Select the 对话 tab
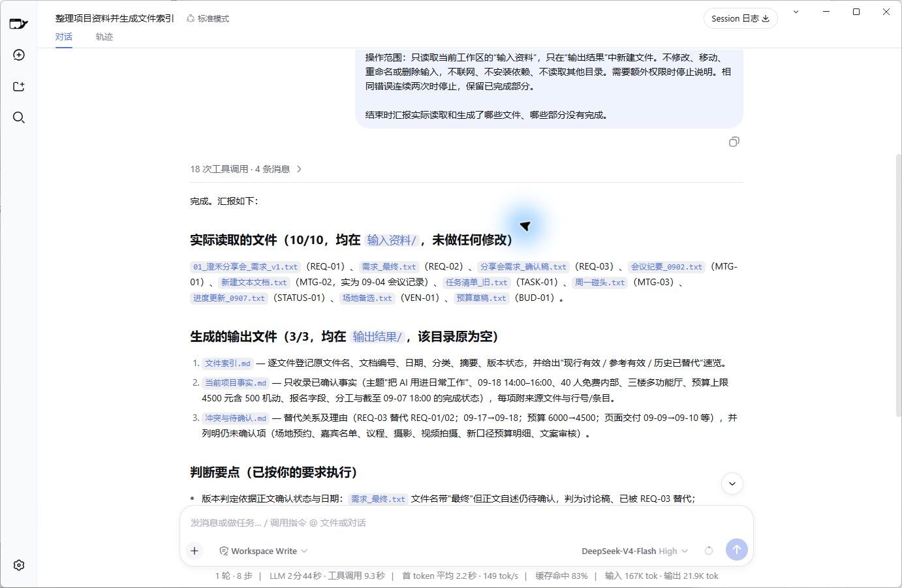This screenshot has width=902, height=588. coord(64,37)
